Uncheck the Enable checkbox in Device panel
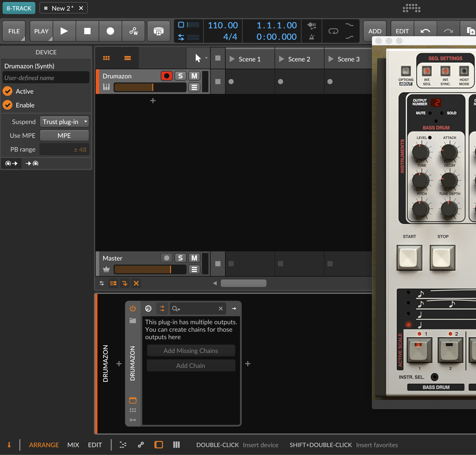Image resolution: width=476 pixels, height=455 pixels. pyautogui.click(x=7, y=105)
